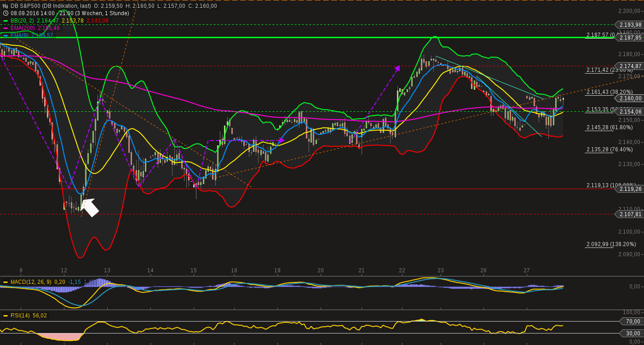Click the yellow MACD indicator color marker

[6, 282]
